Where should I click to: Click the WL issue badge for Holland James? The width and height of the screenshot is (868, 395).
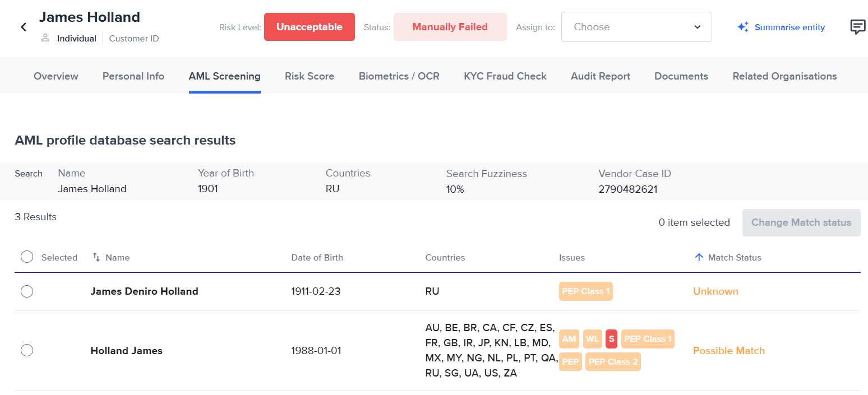pyautogui.click(x=593, y=339)
